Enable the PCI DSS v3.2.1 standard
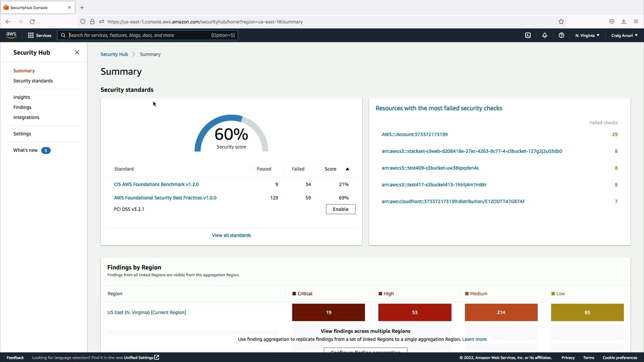Image resolution: width=644 pixels, height=362 pixels. pyautogui.click(x=341, y=209)
